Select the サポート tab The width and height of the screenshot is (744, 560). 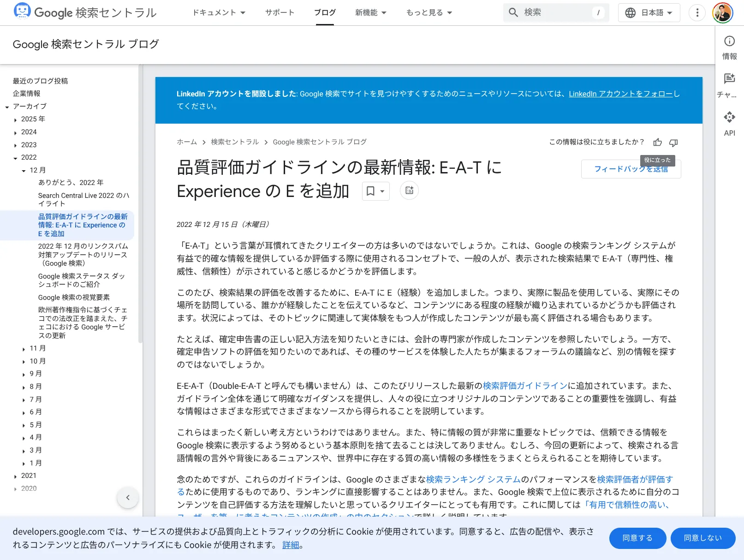click(x=280, y=12)
